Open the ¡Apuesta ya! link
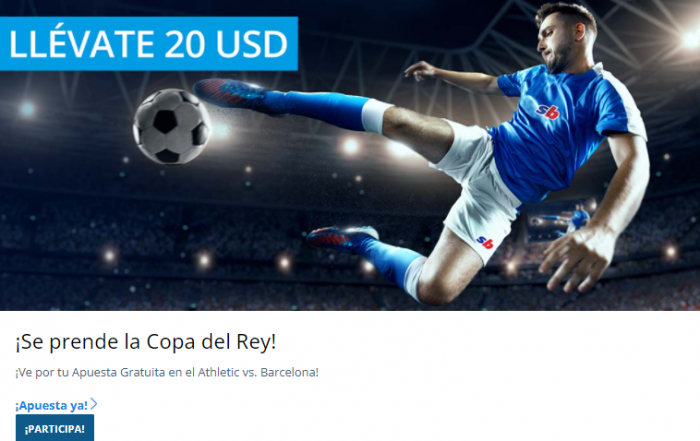 pyautogui.click(x=52, y=405)
